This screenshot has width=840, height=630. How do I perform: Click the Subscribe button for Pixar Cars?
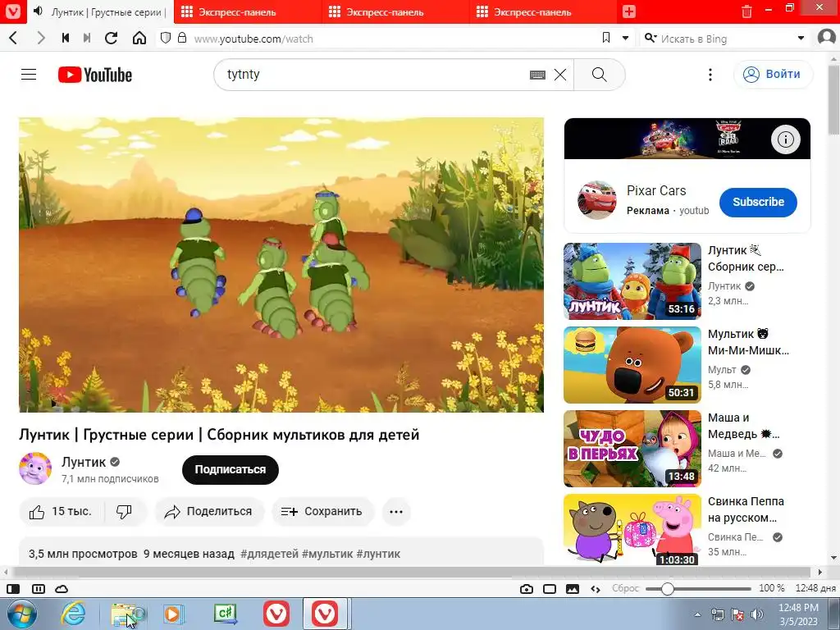758,202
